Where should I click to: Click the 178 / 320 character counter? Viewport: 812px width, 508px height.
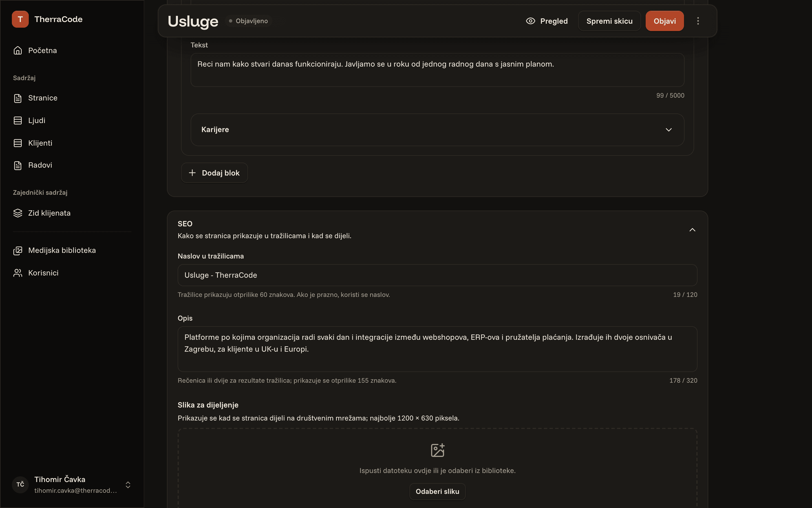683,380
